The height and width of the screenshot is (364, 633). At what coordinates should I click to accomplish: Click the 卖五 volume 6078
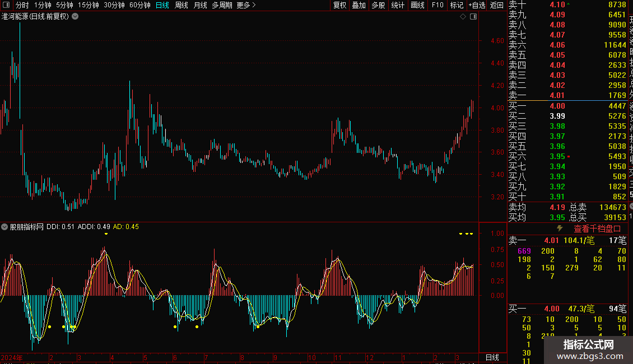pyautogui.click(x=617, y=55)
